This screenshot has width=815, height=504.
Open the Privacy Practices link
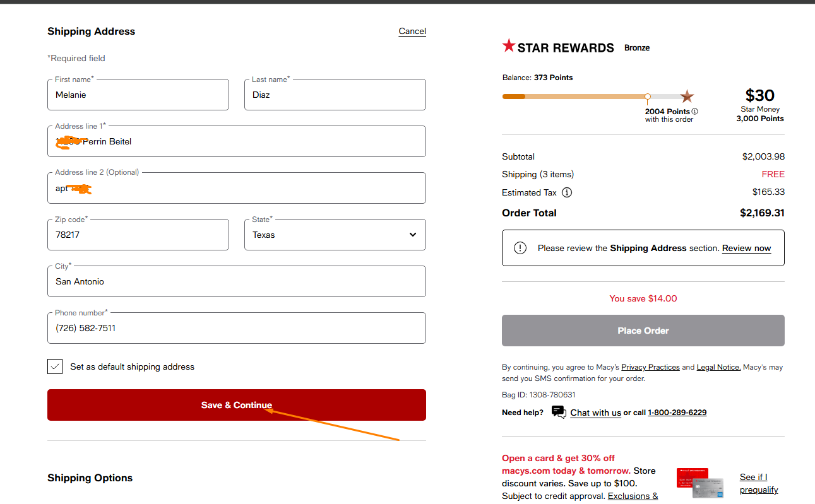coord(650,367)
